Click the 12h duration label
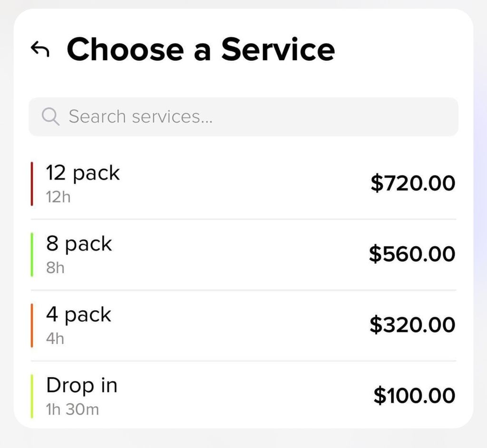The height and width of the screenshot is (448, 487). tap(58, 197)
